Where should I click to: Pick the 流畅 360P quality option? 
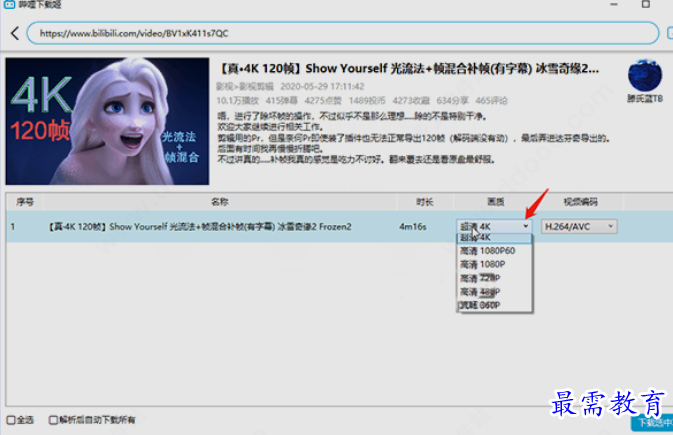pos(494,305)
